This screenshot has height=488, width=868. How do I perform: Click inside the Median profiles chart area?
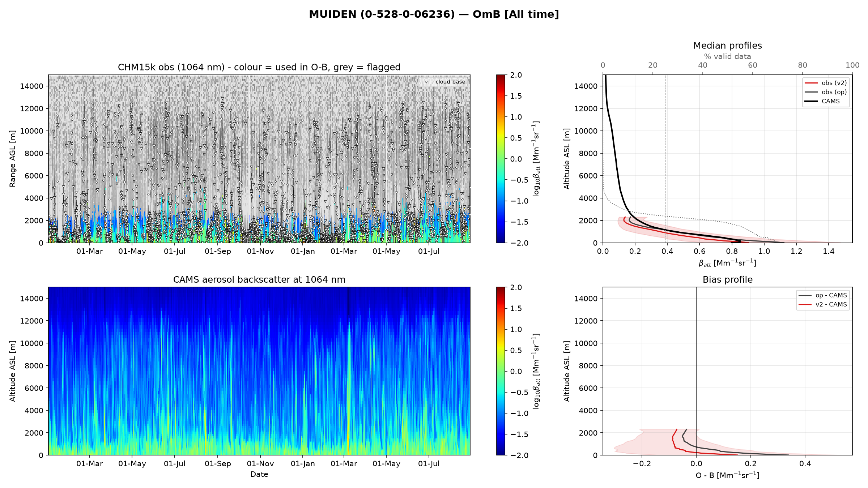click(x=727, y=159)
